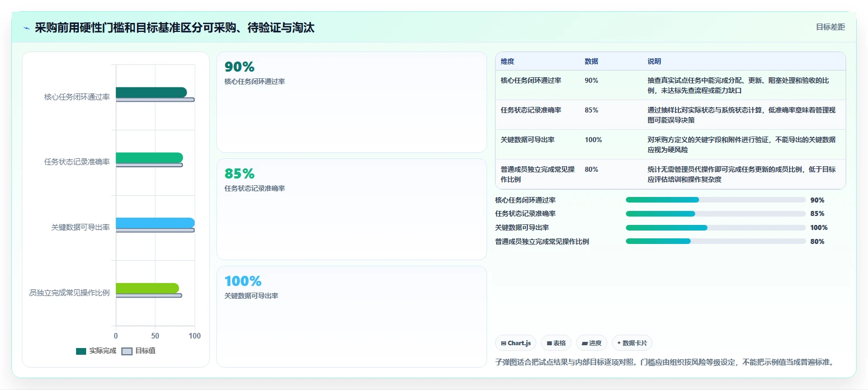
Task: Click the lightning icon beside the header title
Action: coord(26,27)
